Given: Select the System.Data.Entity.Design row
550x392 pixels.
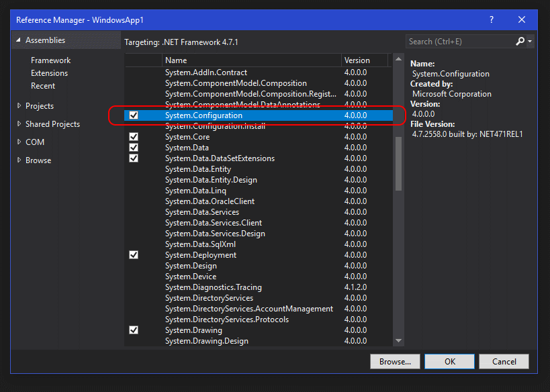Looking at the screenshot, I should 259,180.
